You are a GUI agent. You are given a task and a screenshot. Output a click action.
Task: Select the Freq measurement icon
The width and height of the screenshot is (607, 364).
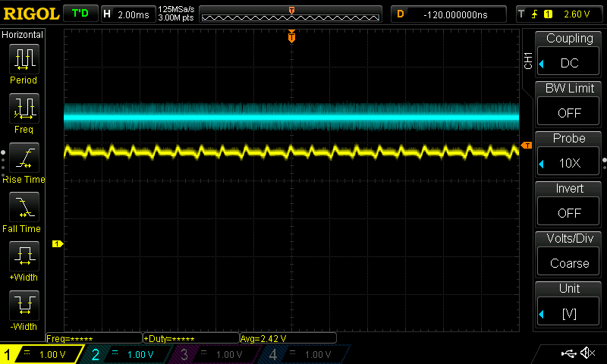[24, 108]
